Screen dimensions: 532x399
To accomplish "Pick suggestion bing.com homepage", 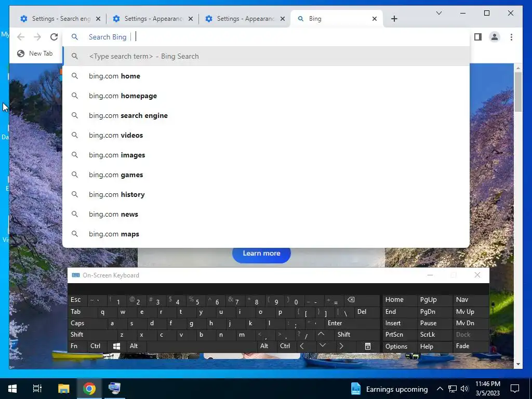I will point(266,96).
